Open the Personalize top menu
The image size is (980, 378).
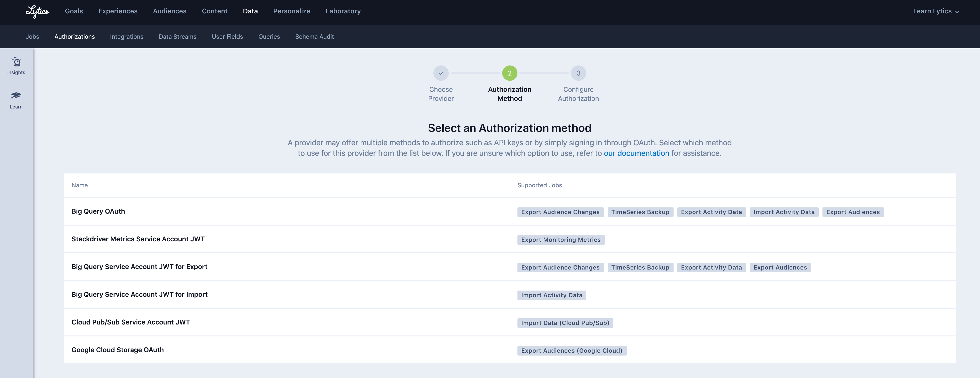291,11
